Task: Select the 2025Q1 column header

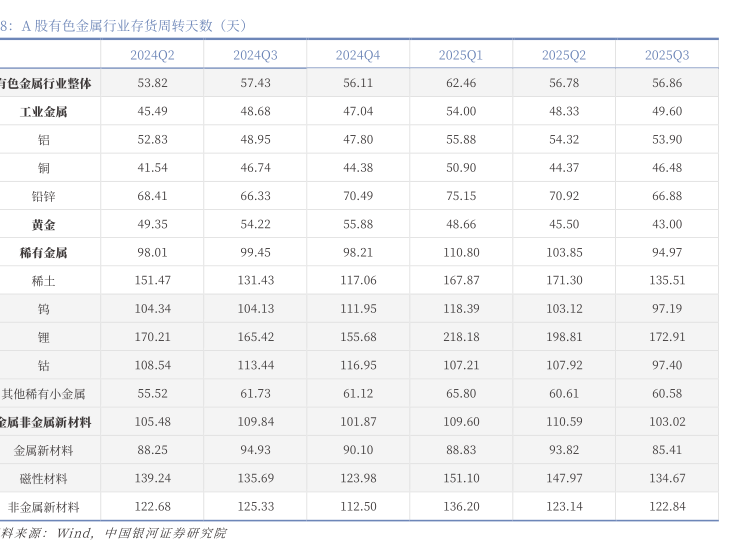Action: tap(460, 55)
